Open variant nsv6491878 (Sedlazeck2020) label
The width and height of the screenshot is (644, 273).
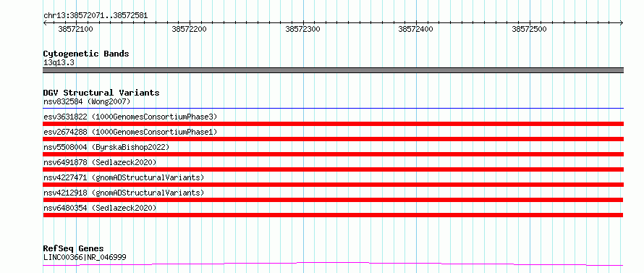click(x=100, y=162)
